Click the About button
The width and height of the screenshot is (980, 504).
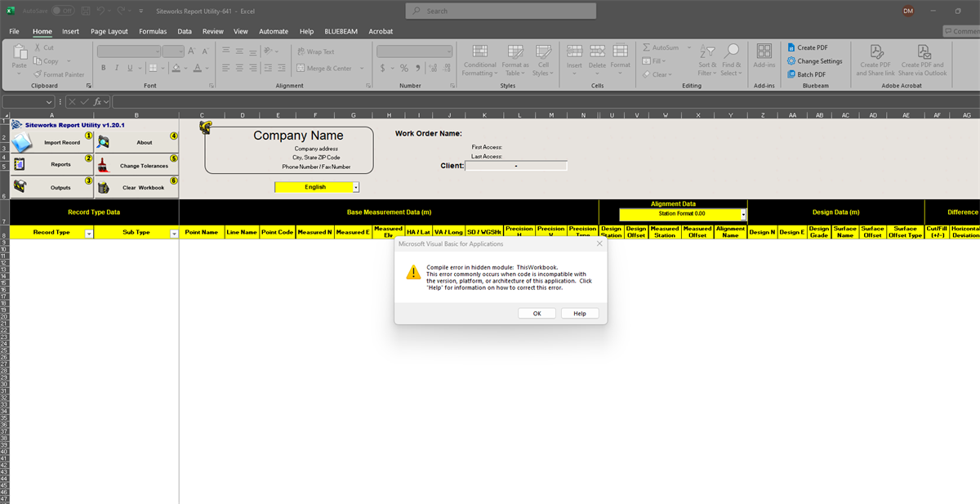[x=137, y=142]
